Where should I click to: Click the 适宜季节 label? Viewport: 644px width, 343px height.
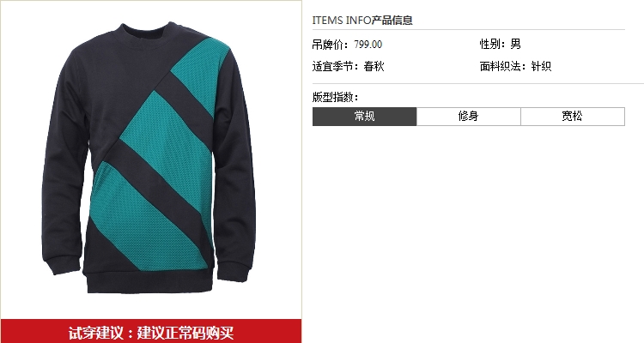[333, 66]
